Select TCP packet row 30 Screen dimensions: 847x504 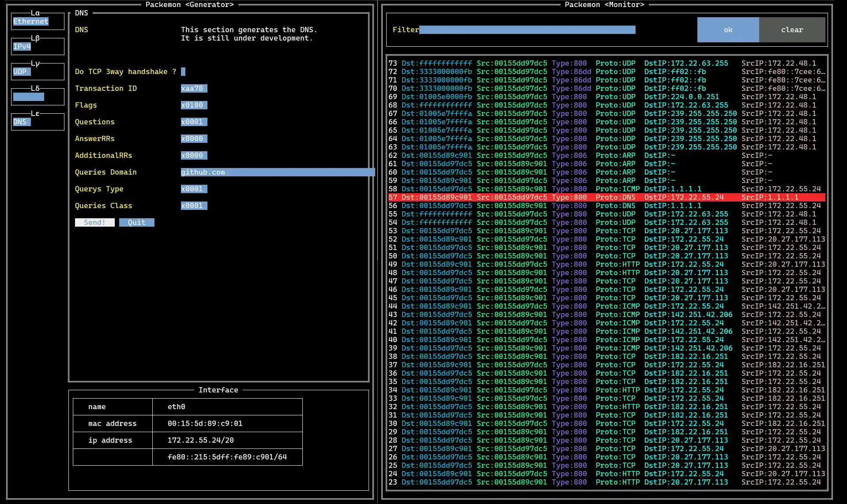[x=607, y=423]
